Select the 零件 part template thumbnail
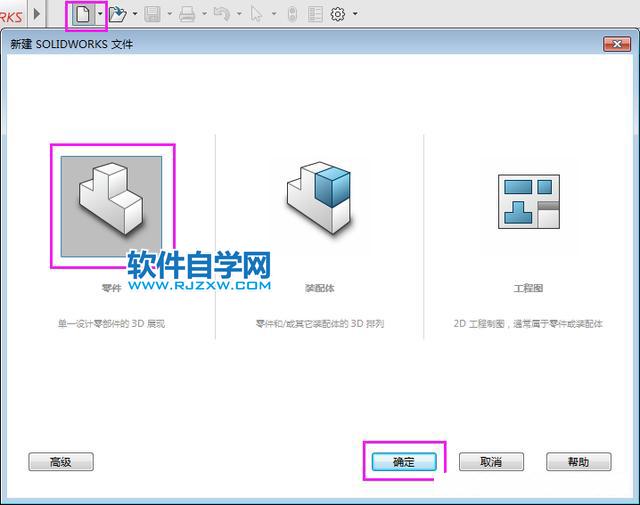 click(x=111, y=206)
